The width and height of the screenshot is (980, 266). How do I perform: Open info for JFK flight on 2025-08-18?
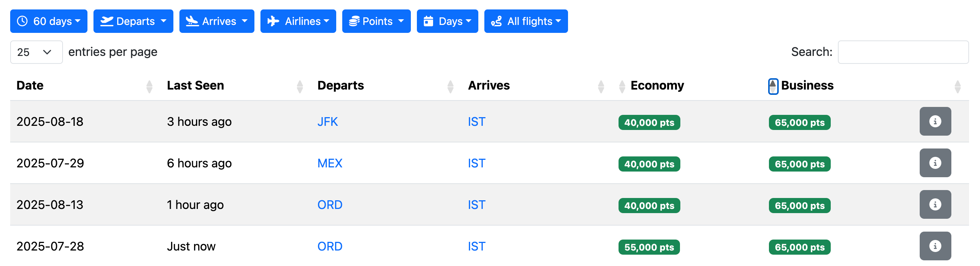point(935,121)
